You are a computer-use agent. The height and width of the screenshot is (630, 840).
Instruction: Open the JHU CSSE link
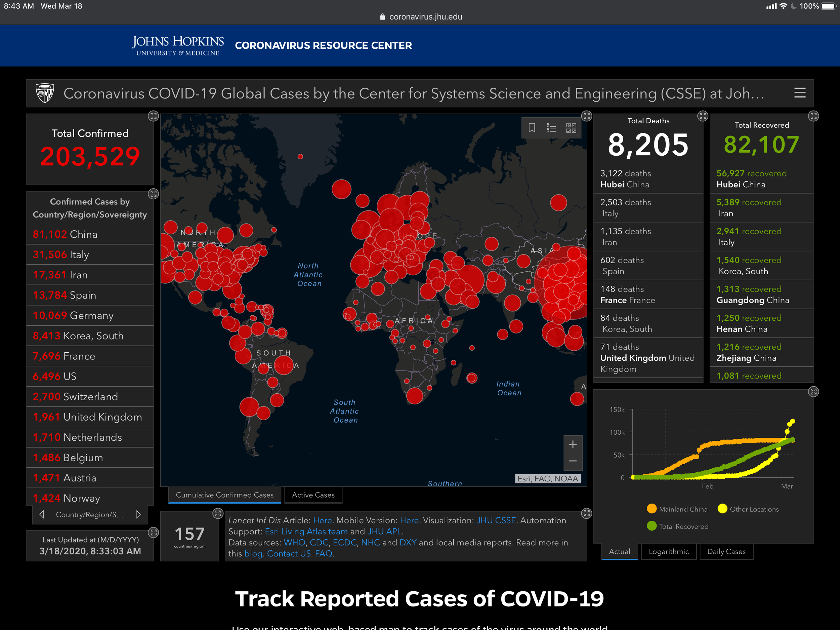point(496,520)
